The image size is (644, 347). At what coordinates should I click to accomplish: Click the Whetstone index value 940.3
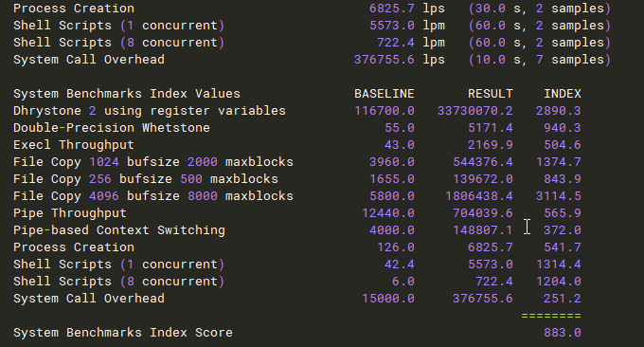[x=563, y=128]
